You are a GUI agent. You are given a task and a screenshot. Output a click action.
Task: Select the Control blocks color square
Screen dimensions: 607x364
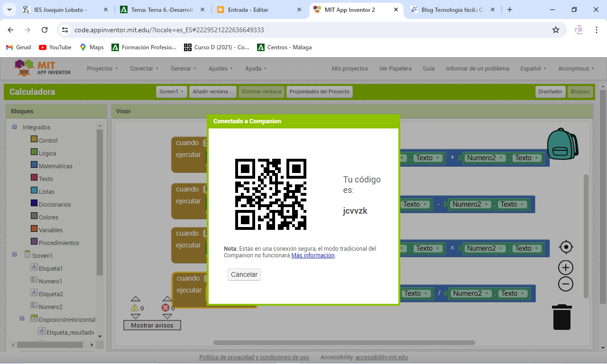tap(34, 139)
